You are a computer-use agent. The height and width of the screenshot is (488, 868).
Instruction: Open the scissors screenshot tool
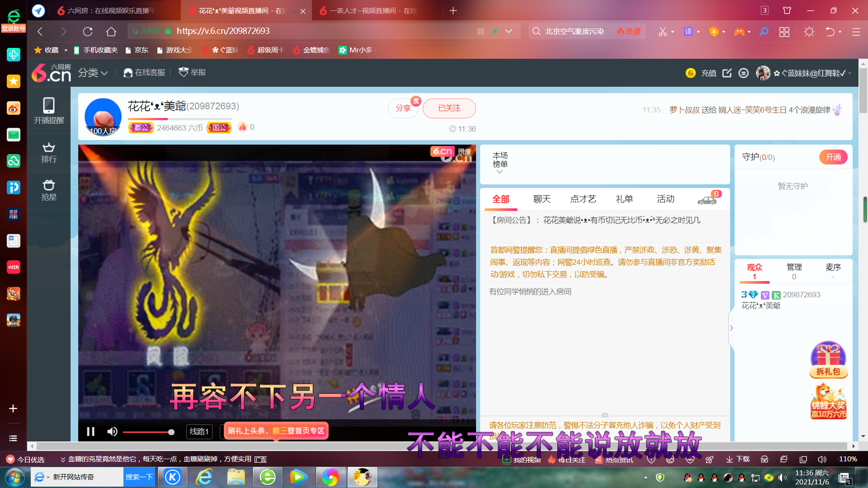[x=663, y=32]
